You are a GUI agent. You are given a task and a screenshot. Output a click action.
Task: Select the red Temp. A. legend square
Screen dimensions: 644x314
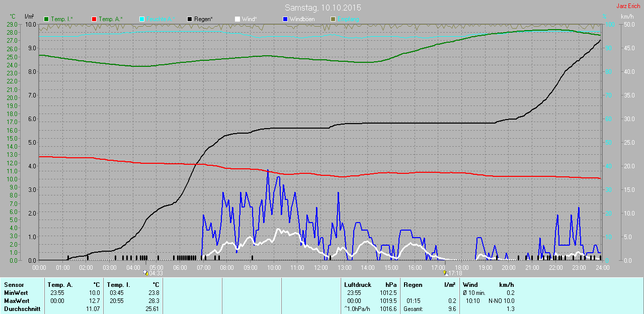click(x=94, y=19)
